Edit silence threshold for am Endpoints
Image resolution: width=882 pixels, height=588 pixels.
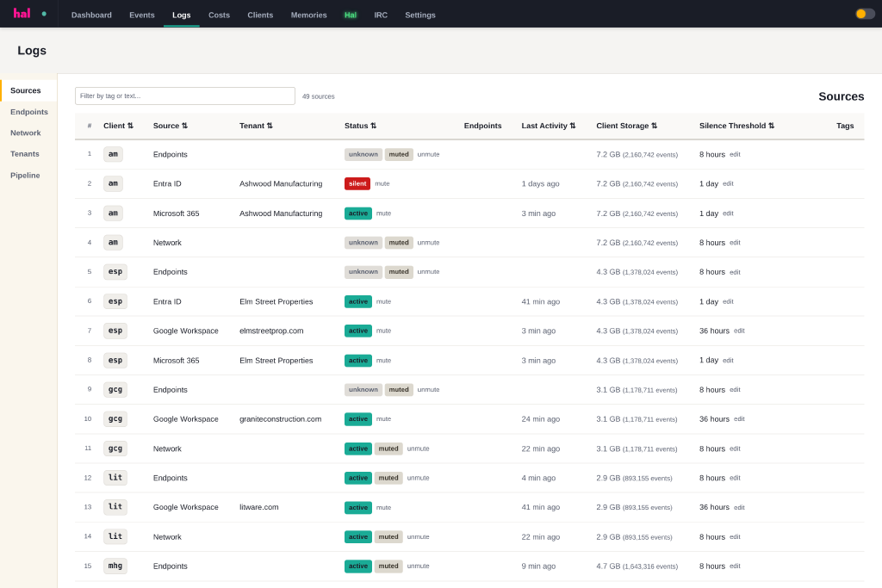click(735, 155)
